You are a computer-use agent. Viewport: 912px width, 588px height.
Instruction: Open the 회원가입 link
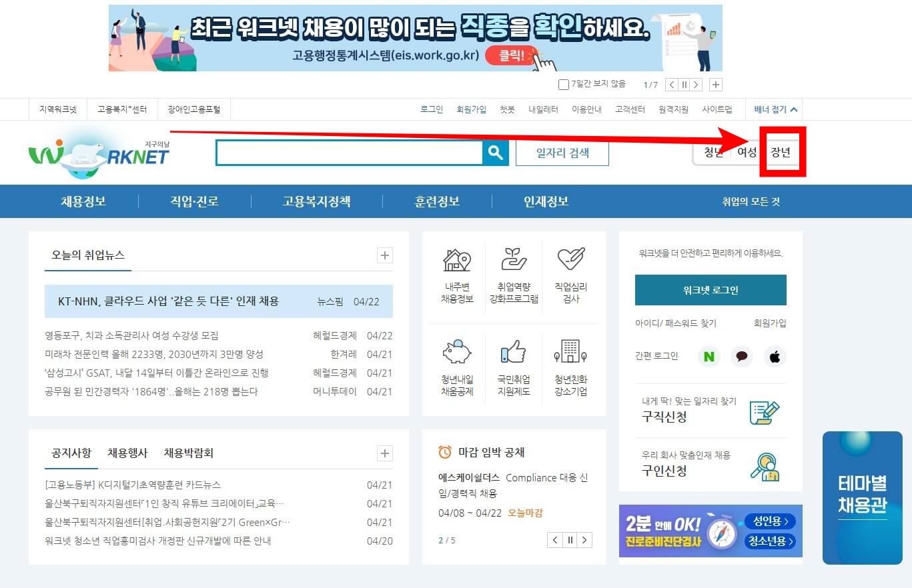tap(472, 109)
